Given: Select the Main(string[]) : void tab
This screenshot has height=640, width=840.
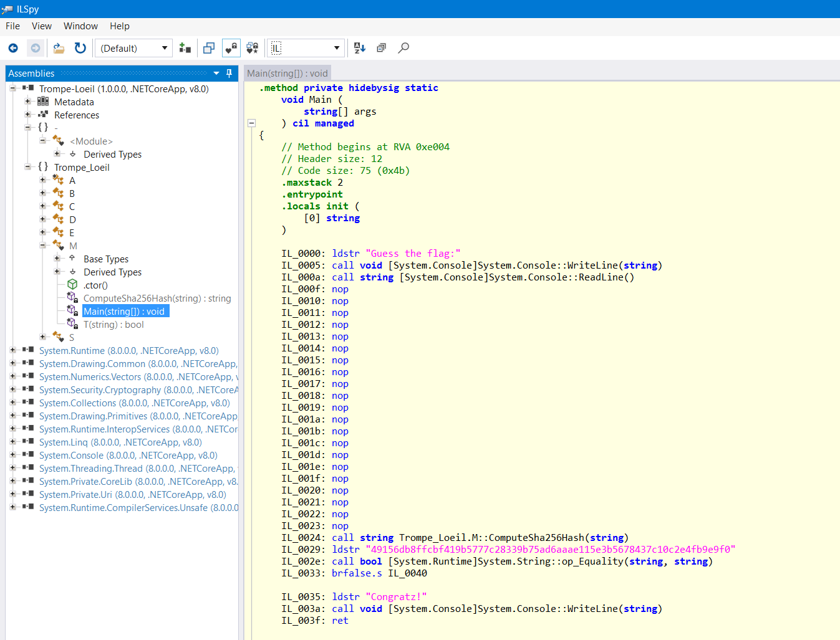Looking at the screenshot, I should click(x=287, y=74).
